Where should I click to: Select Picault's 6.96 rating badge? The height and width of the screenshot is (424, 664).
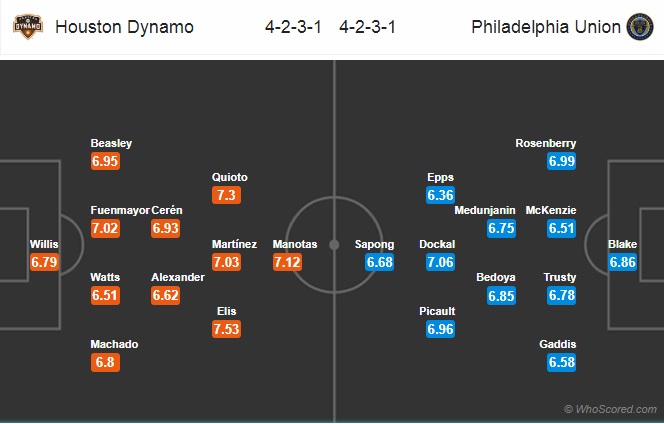click(440, 329)
